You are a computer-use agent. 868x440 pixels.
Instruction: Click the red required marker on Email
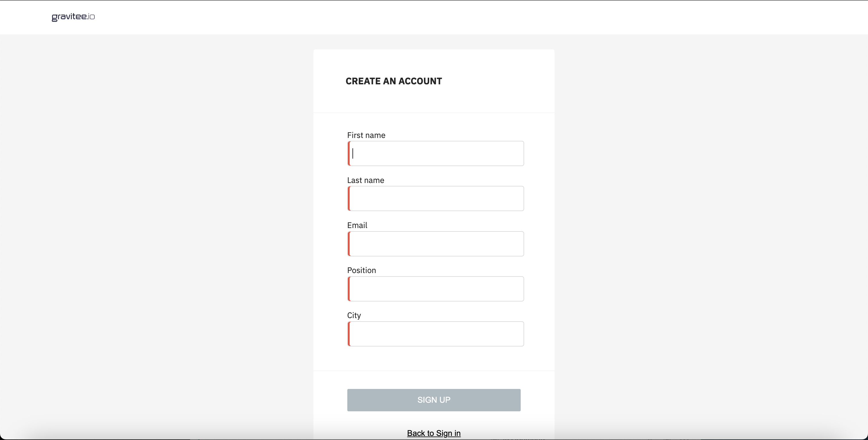[349, 244]
